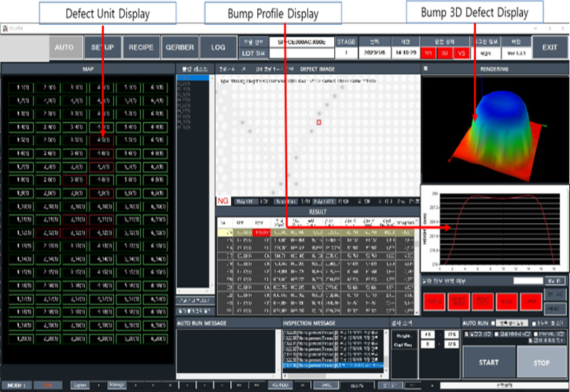Click the red NG status indicator
570x392 pixels.
222,202
